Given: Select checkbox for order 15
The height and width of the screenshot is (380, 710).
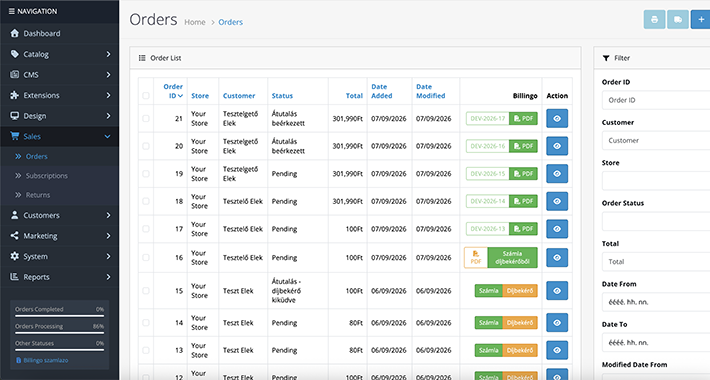Looking at the screenshot, I should [x=146, y=291].
